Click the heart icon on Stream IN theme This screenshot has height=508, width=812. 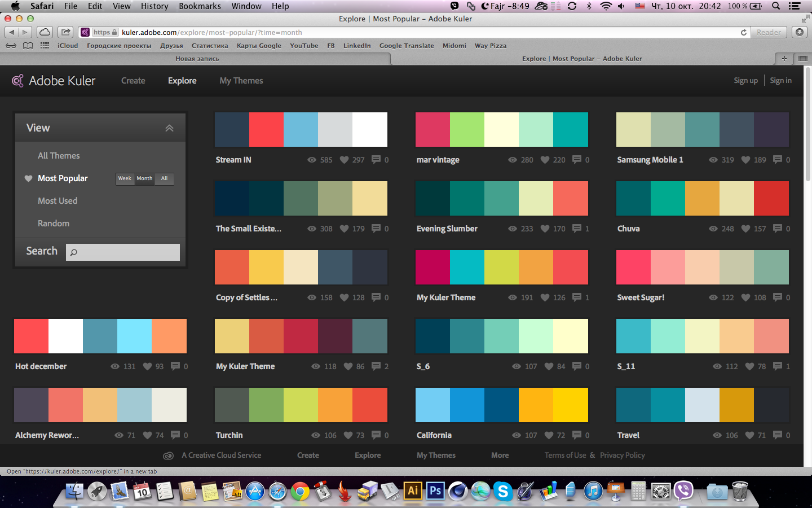coord(344,160)
